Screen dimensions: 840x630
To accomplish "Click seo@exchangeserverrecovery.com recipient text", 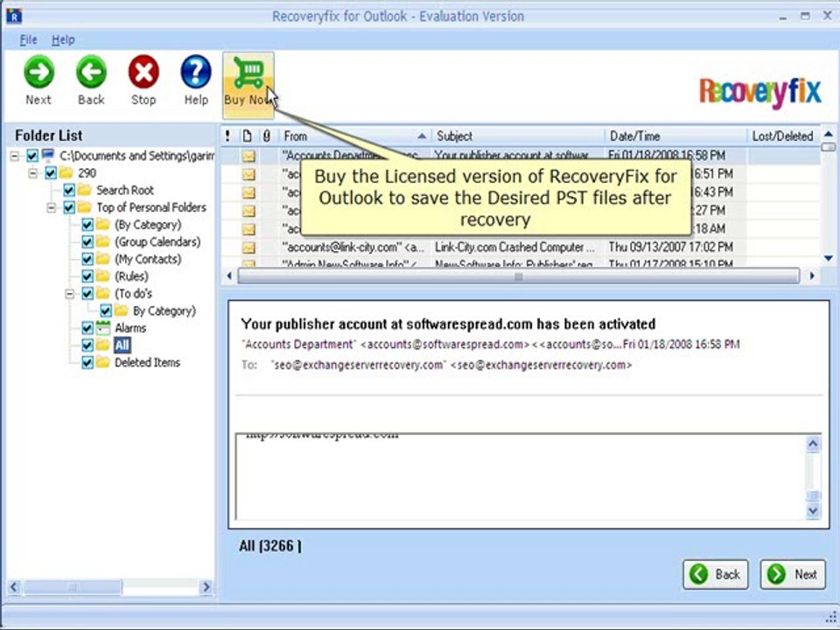I will coord(452,366).
